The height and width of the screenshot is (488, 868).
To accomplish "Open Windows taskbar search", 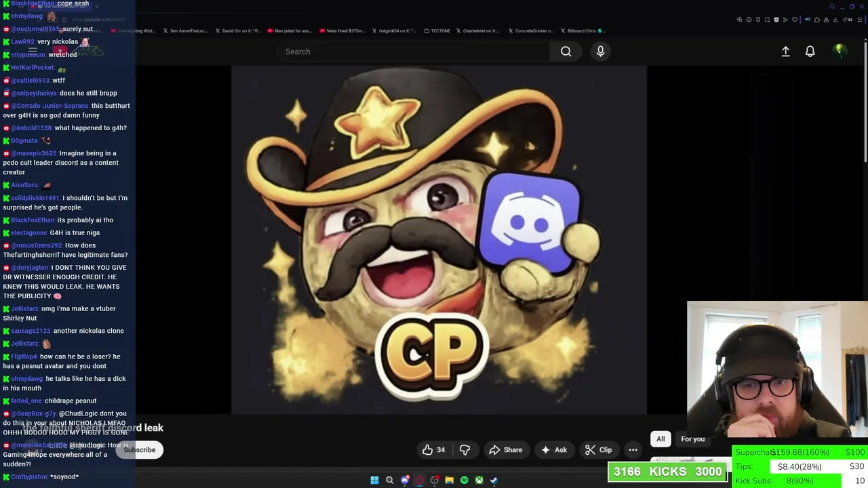I will tap(389, 480).
